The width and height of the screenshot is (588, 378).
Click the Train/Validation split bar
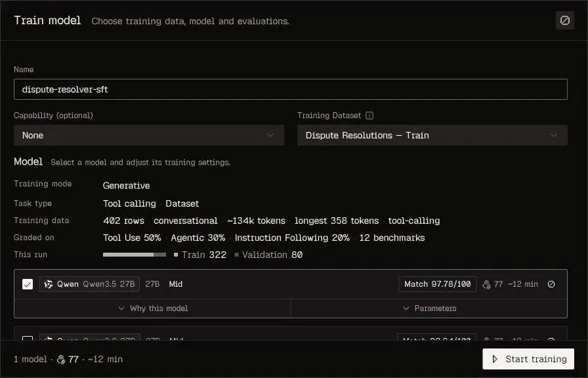(x=135, y=255)
